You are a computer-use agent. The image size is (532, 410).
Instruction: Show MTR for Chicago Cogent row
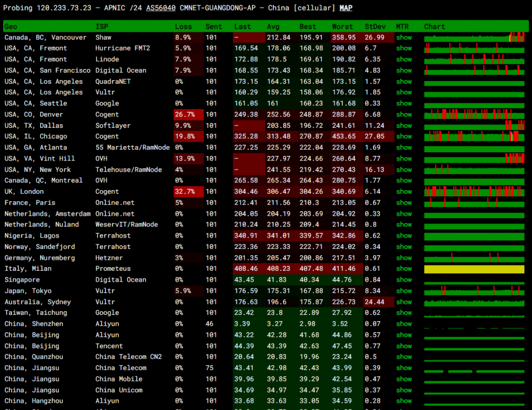coord(404,137)
